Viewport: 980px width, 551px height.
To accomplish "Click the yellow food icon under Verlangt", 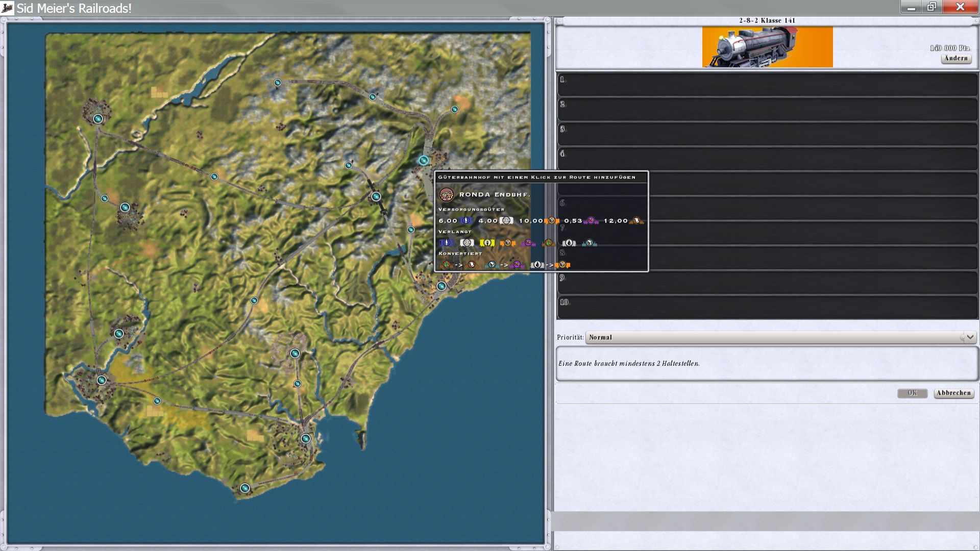I will [x=487, y=243].
